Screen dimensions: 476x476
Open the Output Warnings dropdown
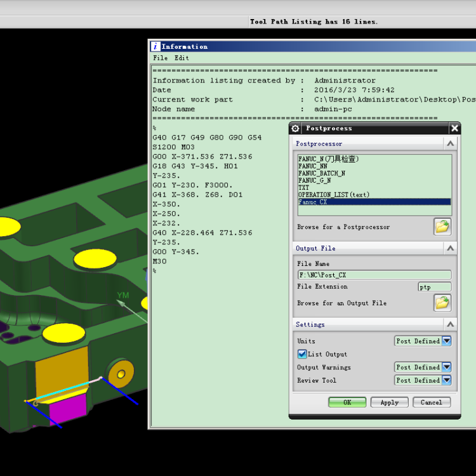point(423,367)
